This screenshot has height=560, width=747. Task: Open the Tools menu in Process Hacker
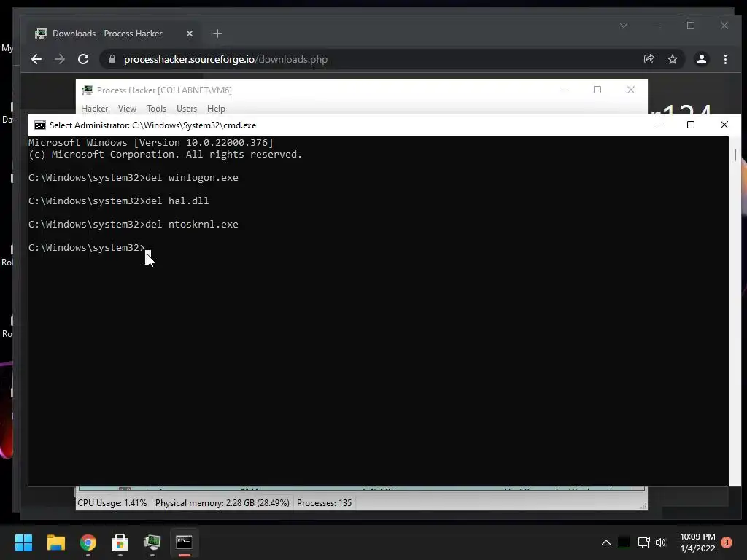(x=156, y=109)
